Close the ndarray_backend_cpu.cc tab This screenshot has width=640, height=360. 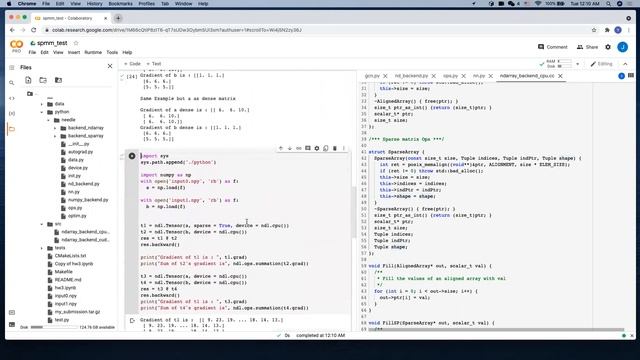point(560,76)
